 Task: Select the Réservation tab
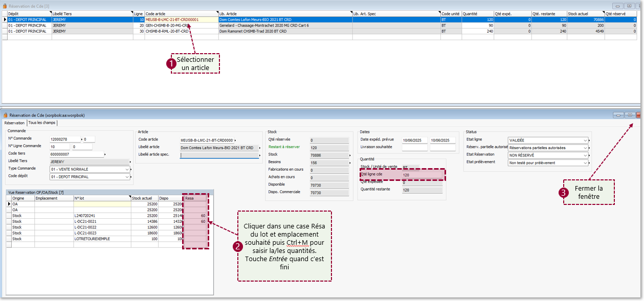(14, 123)
